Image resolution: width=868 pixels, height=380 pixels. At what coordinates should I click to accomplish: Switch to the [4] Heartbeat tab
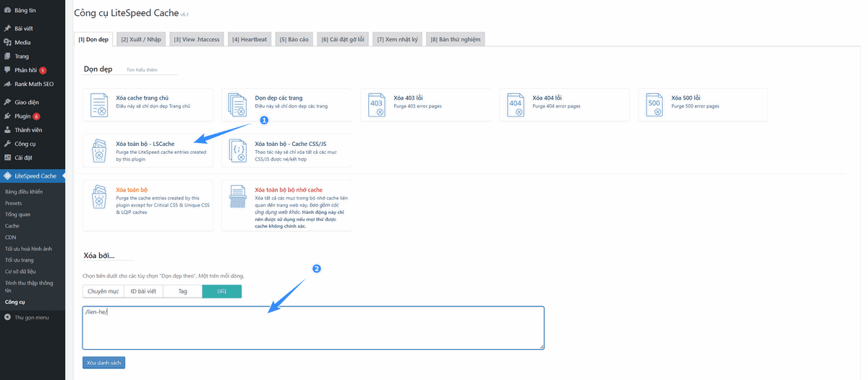(249, 39)
